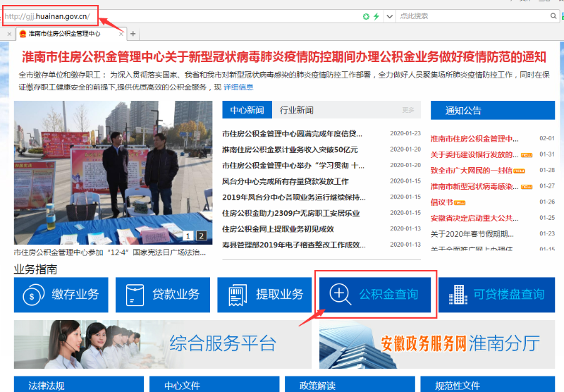Viewport: 564px width, 392px height.
Task: Open the 法律法规 section header
Action: [x=47, y=386]
